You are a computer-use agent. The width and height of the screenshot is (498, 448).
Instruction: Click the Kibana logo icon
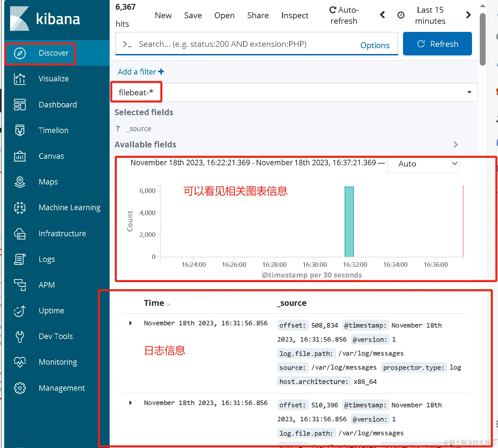[20, 19]
